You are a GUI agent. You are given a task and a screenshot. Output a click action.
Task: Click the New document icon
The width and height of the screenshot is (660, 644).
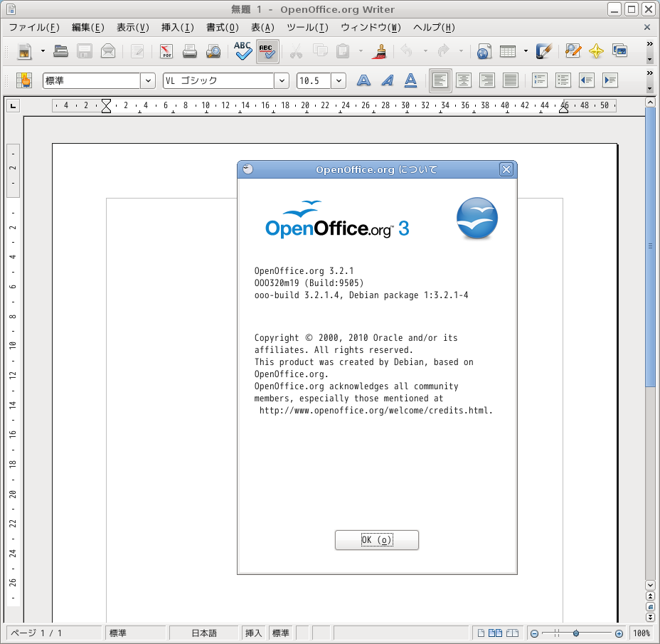pos(24,51)
